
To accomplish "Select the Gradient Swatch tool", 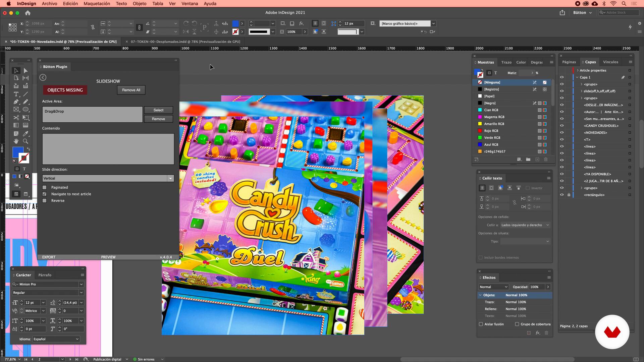I will click(x=16, y=125).
